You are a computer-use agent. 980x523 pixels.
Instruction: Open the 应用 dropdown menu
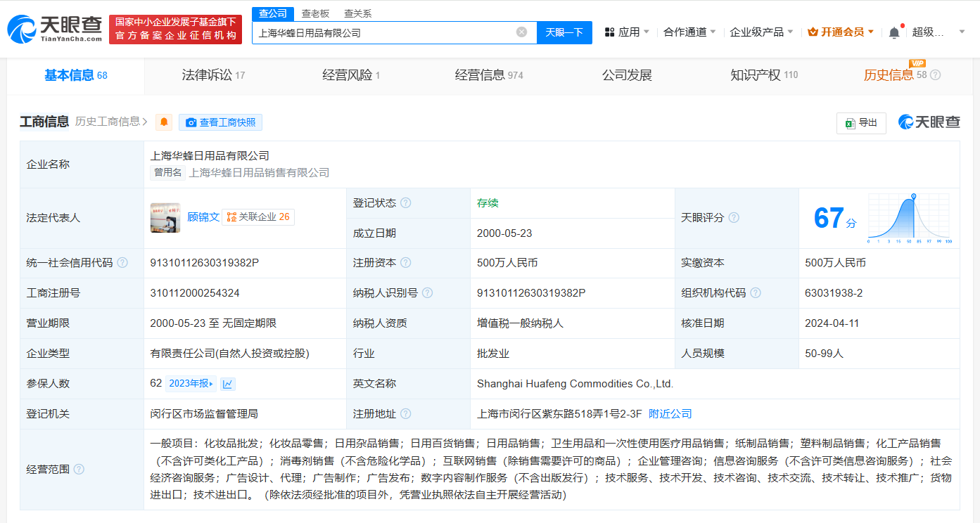(x=627, y=32)
